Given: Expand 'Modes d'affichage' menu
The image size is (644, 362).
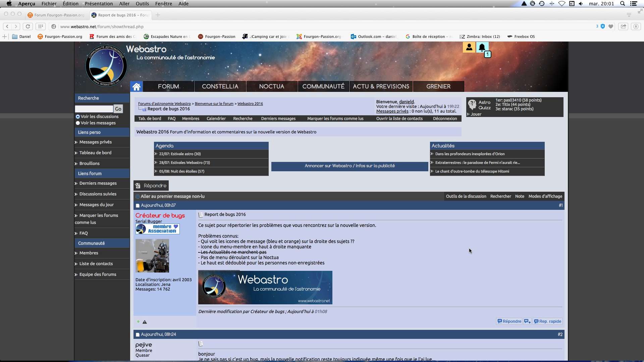Looking at the screenshot, I should (x=545, y=196).
